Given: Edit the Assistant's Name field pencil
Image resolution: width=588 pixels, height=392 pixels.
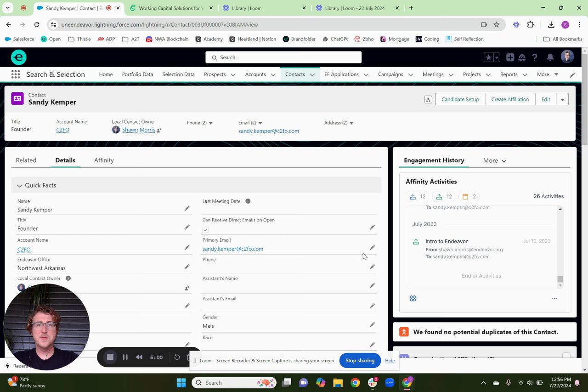Looking at the screenshot, I should [x=372, y=286].
